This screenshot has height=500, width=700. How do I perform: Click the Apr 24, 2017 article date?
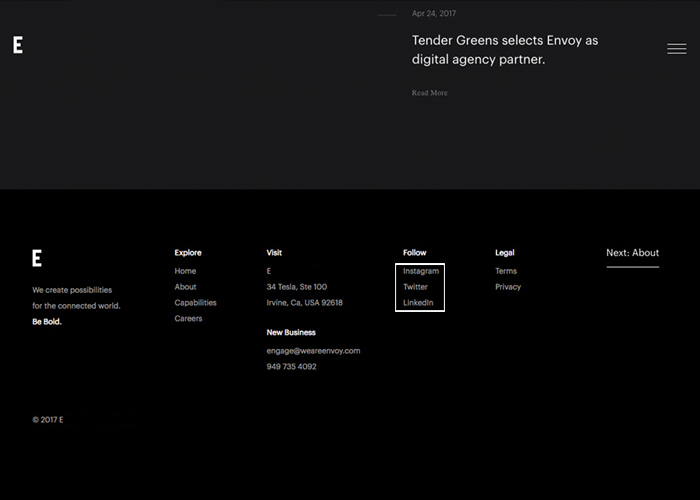[434, 13]
